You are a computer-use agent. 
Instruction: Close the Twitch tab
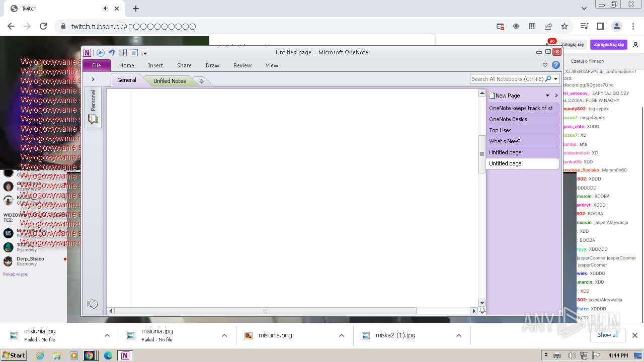coord(117,9)
